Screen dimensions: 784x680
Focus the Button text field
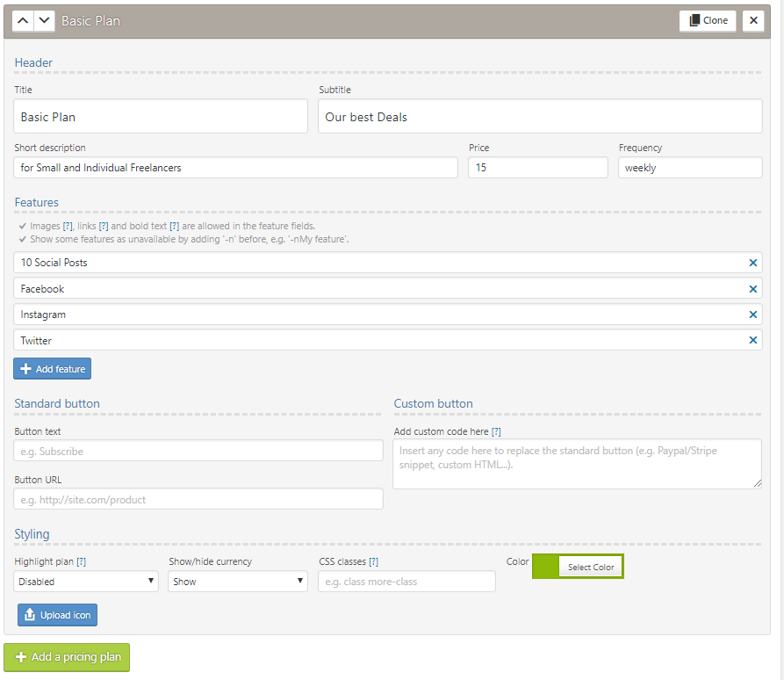click(x=198, y=451)
